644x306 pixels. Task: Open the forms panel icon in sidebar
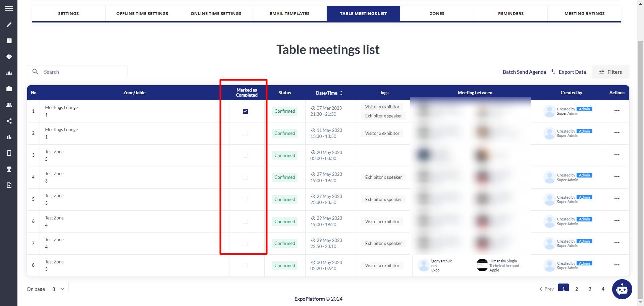(9, 41)
